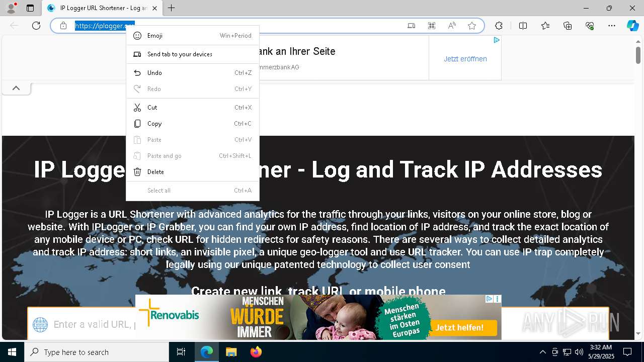Show hidden tray icons chevron

pos(542,352)
